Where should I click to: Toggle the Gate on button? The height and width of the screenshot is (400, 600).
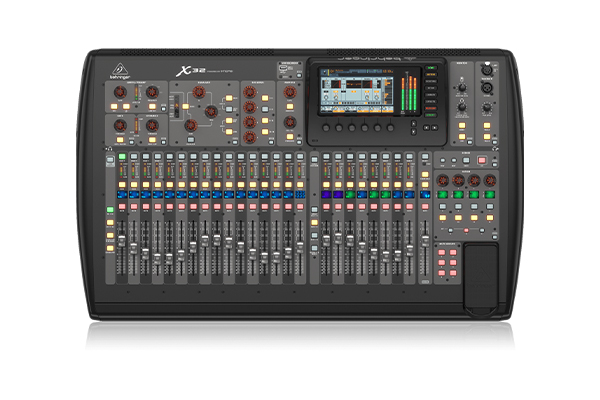pos(120,140)
